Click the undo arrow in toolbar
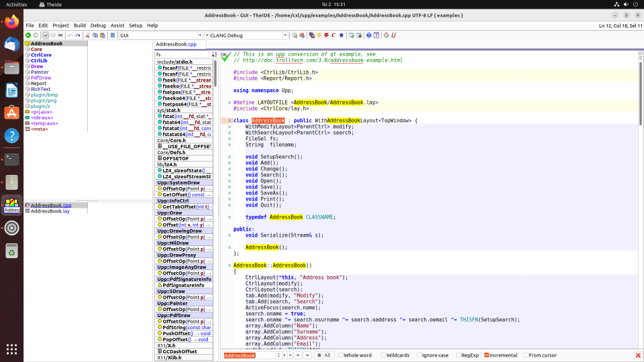This screenshot has height=362, width=644. coord(70,35)
